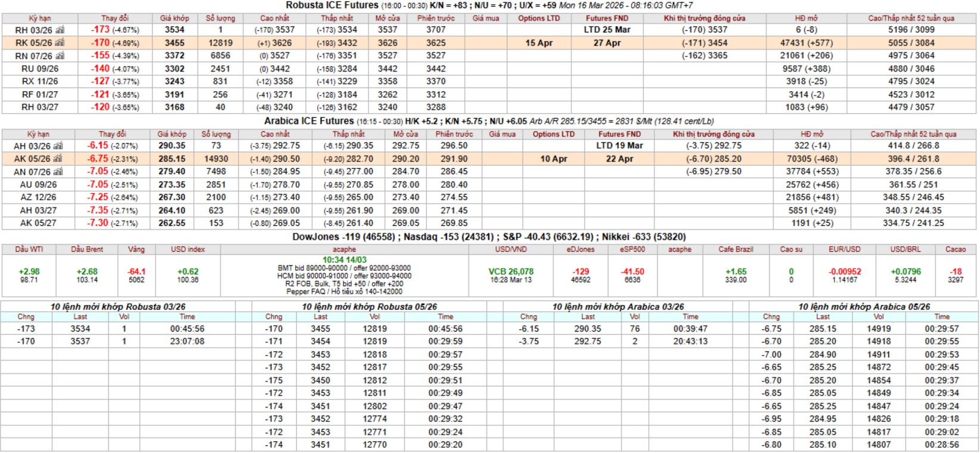Viewport: 980px width, 453px height.
Task: Open the eSP500 header cell
Action: [x=632, y=249]
